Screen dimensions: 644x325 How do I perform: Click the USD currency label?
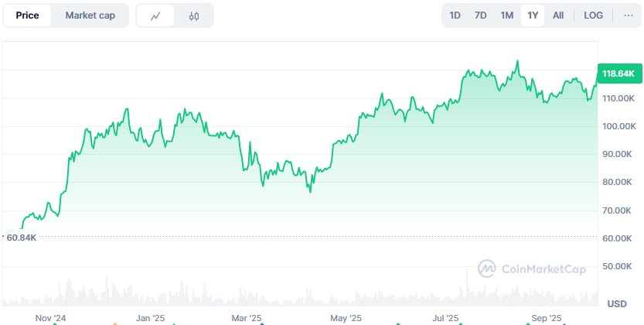tap(616, 303)
